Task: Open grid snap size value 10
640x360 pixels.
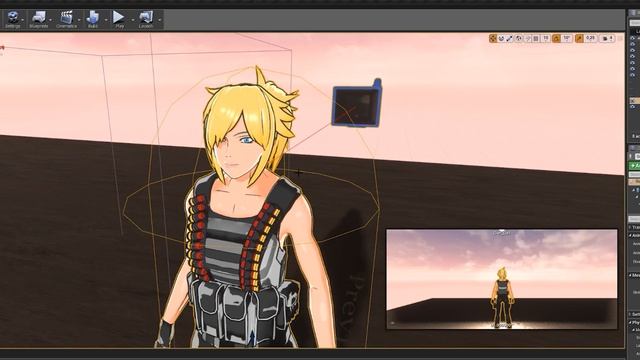Action: 546,38
